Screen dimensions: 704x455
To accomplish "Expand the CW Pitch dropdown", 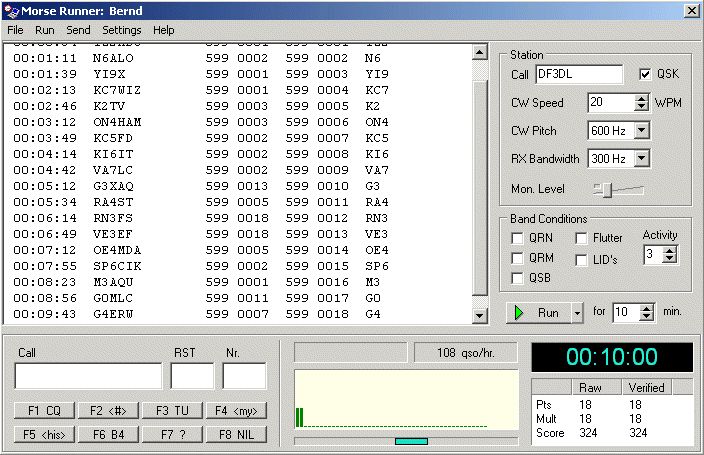I will (x=641, y=130).
